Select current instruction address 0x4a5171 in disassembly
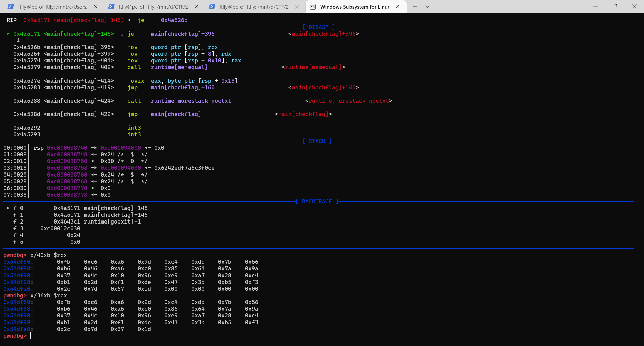The width and height of the screenshot is (644, 346). (x=27, y=34)
